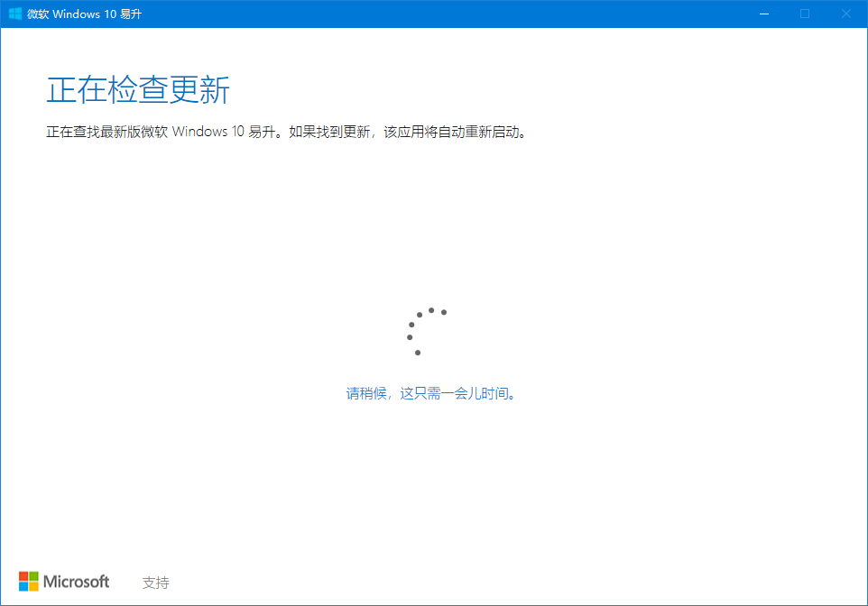Image resolution: width=868 pixels, height=606 pixels.
Task: Click the loading spinner dots
Action: point(427,331)
